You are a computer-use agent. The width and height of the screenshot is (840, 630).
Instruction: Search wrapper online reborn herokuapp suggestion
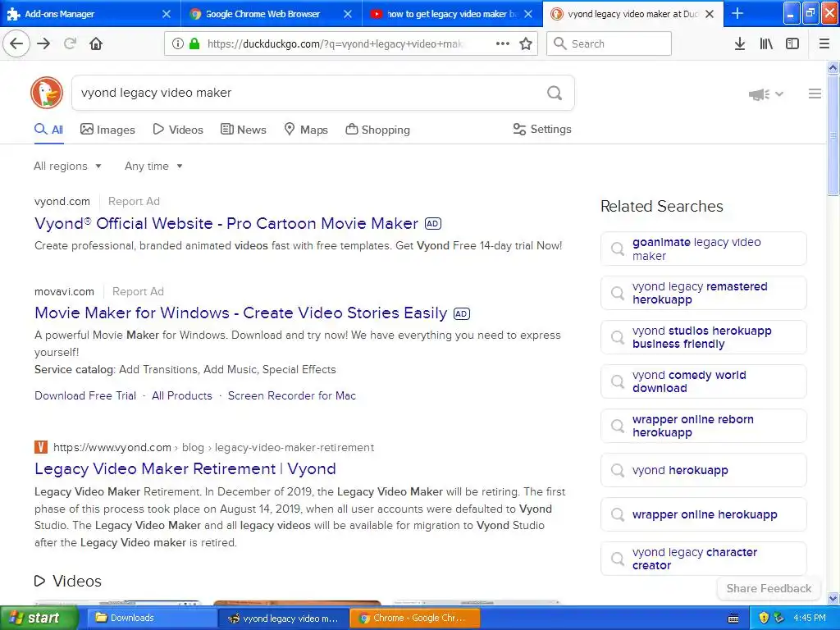pyautogui.click(x=703, y=426)
